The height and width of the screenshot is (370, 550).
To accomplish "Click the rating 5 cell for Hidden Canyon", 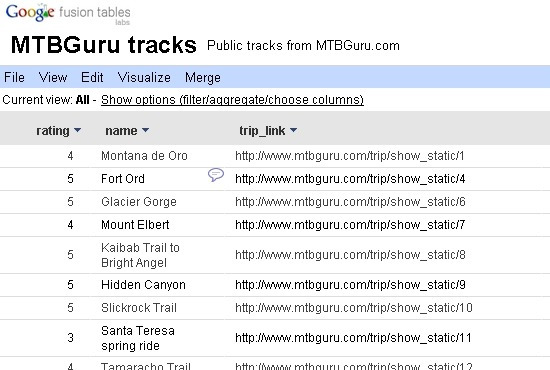I will tap(71, 285).
